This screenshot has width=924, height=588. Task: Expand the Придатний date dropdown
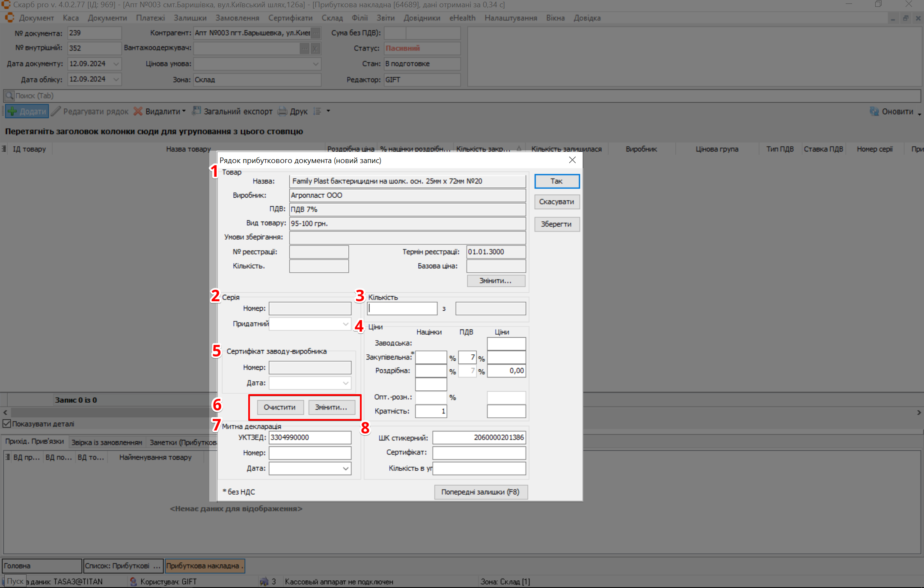[345, 324]
